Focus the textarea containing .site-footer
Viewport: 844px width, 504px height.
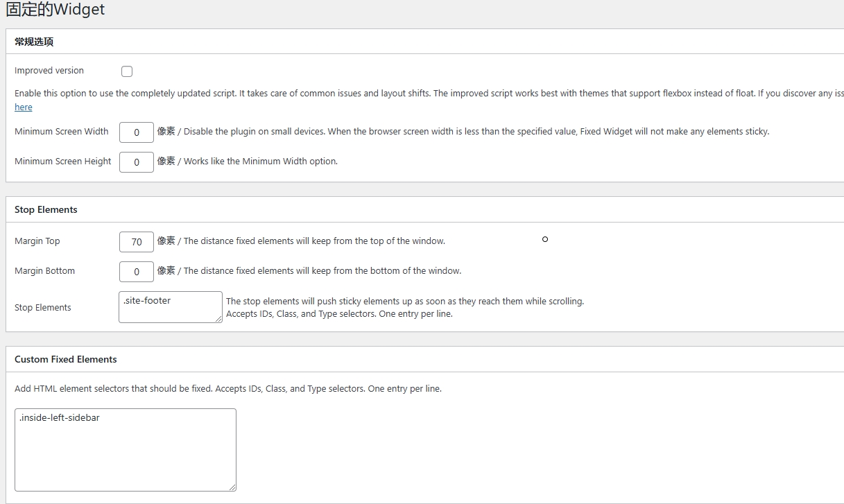[170, 307]
